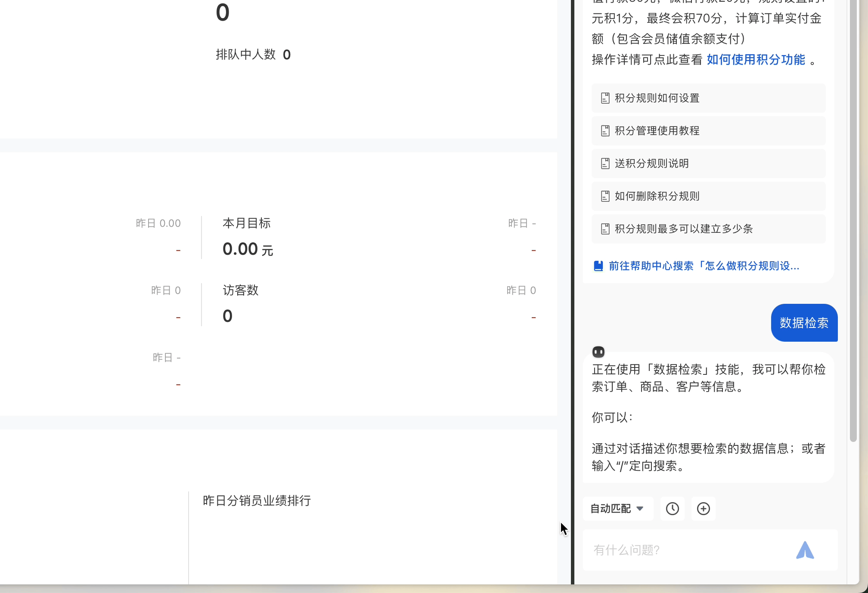The height and width of the screenshot is (593, 868).
Task: Click the help center book icon
Action: [x=598, y=266]
